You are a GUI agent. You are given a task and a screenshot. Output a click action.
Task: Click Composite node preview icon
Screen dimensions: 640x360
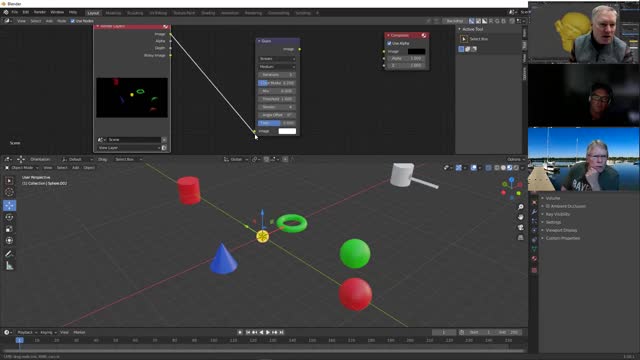[x=424, y=36]
